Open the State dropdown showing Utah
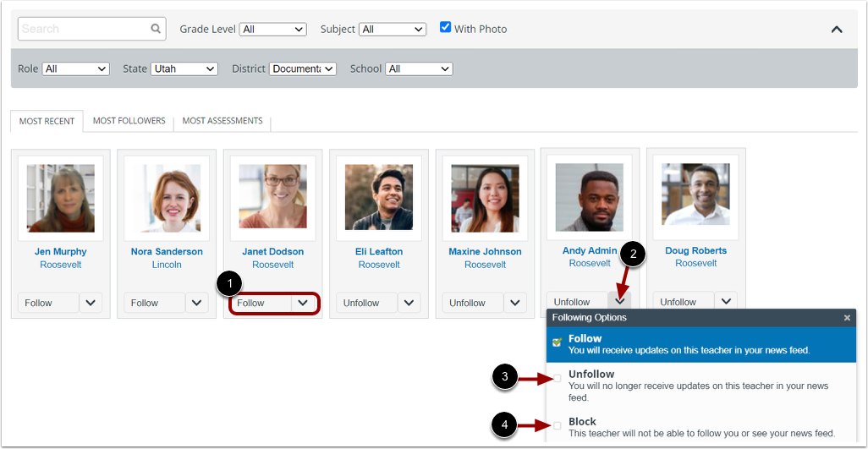This screenshot has width=868, height=449. (x=184, y=69)
